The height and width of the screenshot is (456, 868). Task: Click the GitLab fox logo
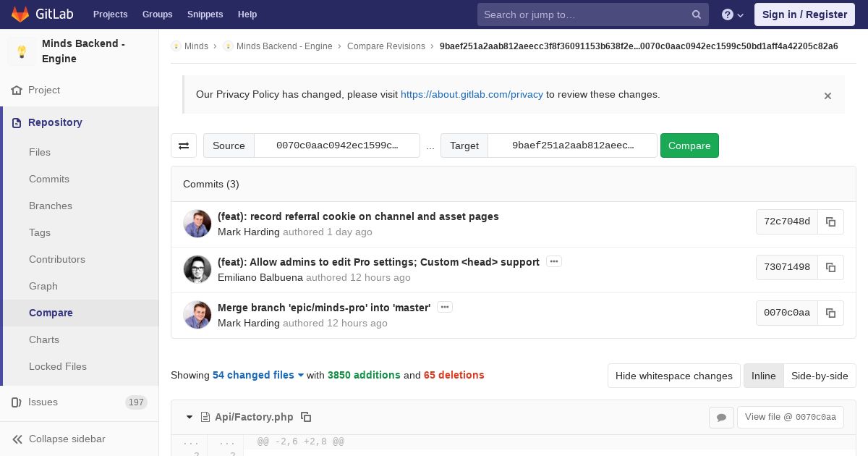point(20,14)
